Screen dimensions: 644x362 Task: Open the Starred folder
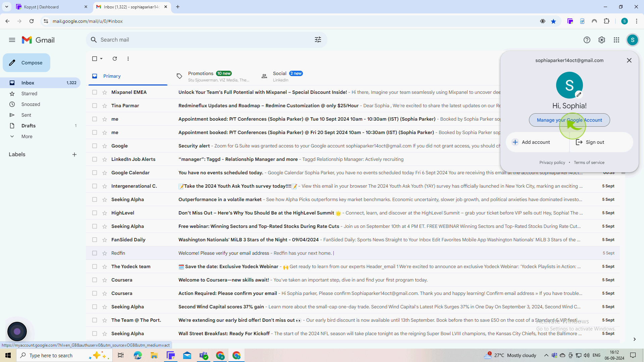tap(29, 94)
